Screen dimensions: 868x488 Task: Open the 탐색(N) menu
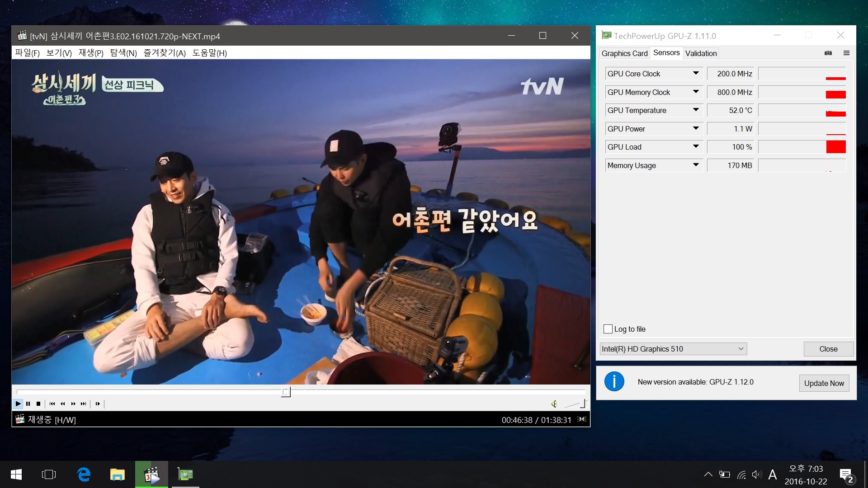tap(123, 53)
